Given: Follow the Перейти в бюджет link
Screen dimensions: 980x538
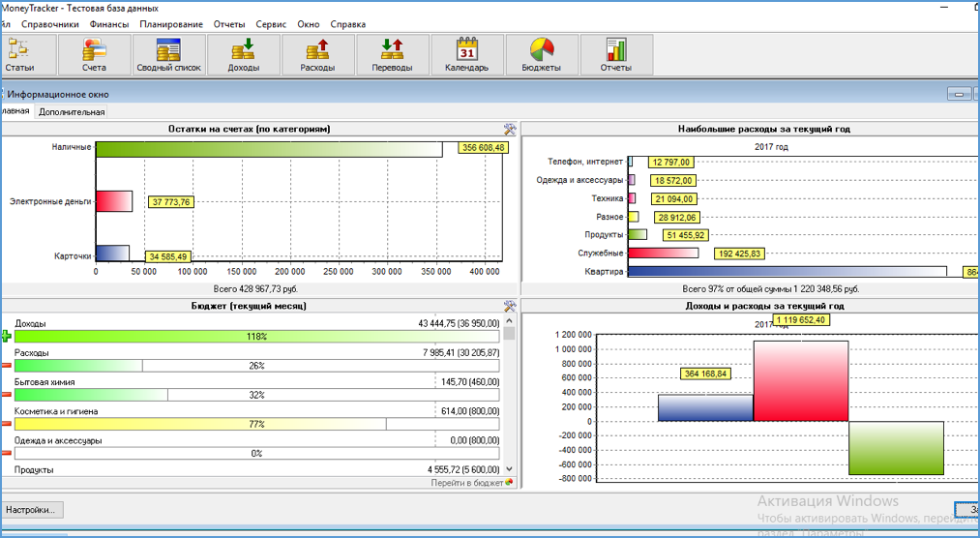Looking at the screenshot, I should [467, 482].
